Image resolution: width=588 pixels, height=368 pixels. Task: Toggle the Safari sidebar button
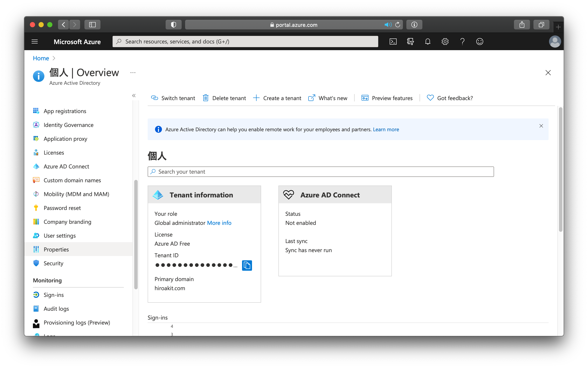click(92, 25)
